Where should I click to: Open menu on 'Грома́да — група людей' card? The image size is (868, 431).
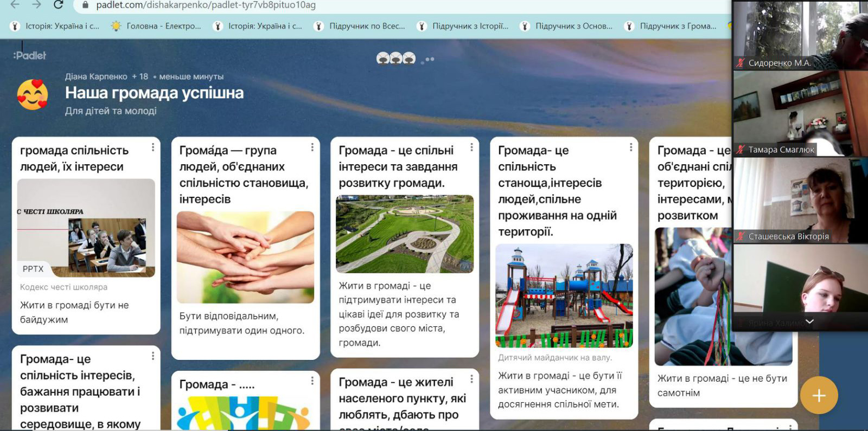(x=312, y=147)
